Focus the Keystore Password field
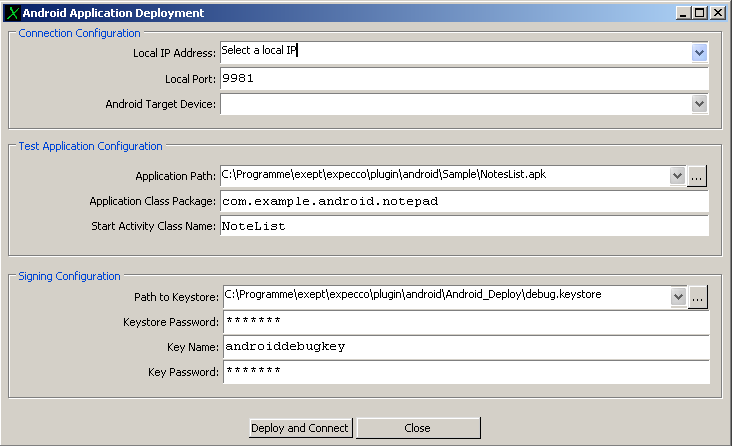Screen dimensions: 732x446 click(463, 321)
